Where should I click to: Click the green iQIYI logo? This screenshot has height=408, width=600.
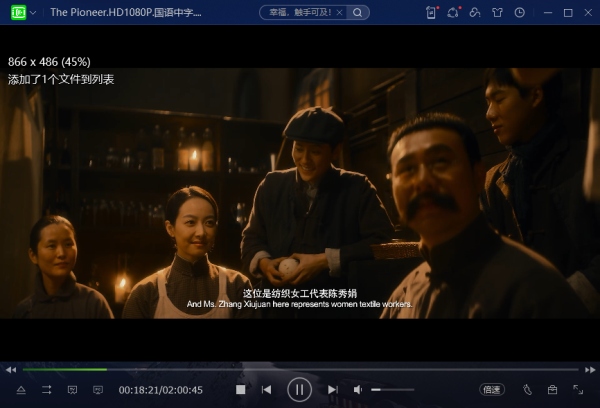click(x=18, y=13)
